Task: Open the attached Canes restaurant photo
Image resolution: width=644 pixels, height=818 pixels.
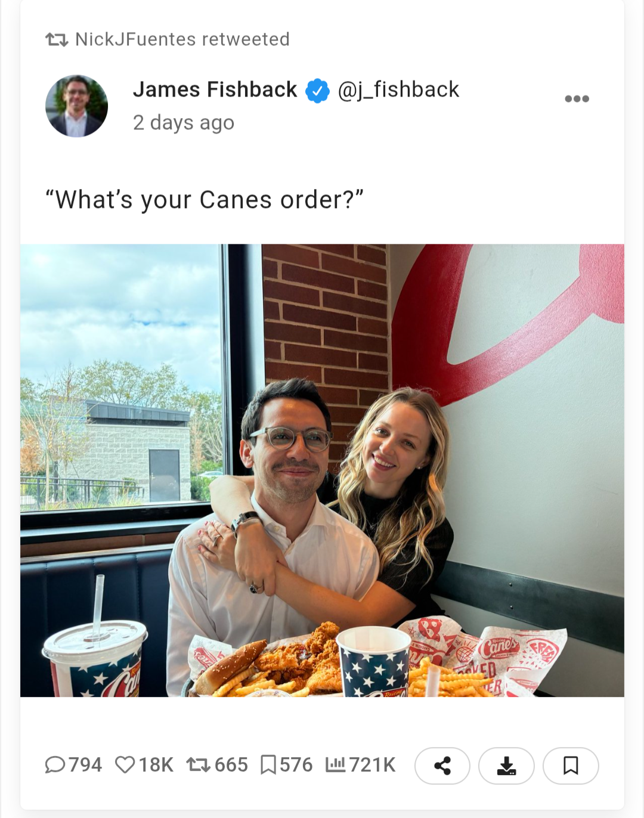Action: tap(322, 470)
